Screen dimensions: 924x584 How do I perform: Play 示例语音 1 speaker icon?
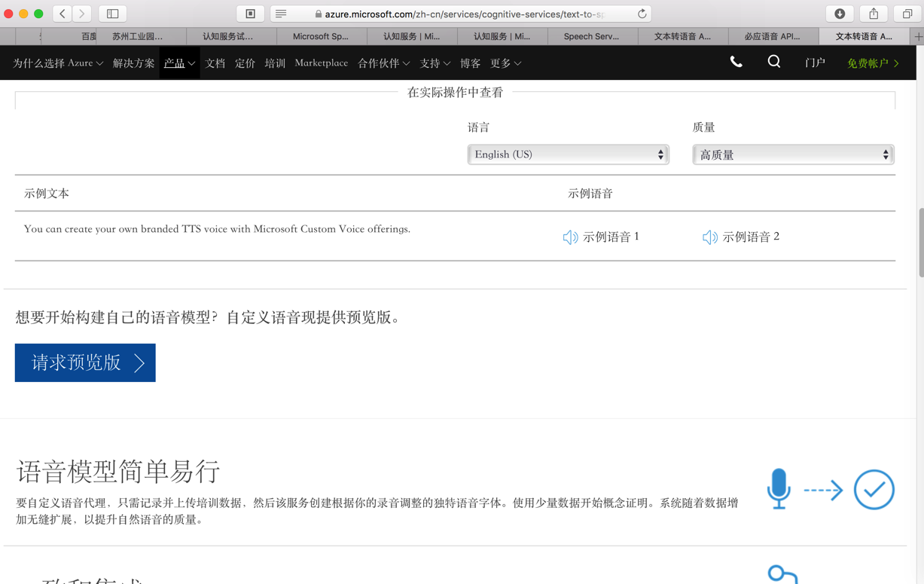570,237
